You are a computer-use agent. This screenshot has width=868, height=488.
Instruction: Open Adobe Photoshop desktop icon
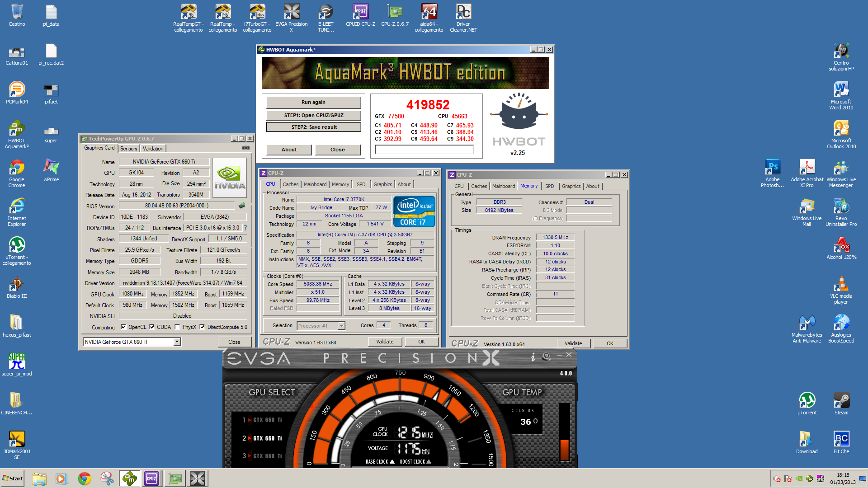[773, 173]
